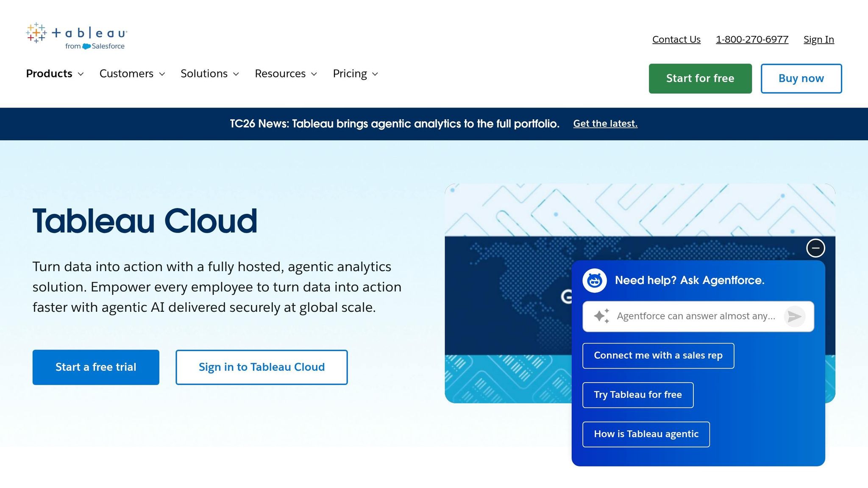Select Try Tableau for free suggestion
This screenshot has width=868, height=488.
[x=638, y=395]
